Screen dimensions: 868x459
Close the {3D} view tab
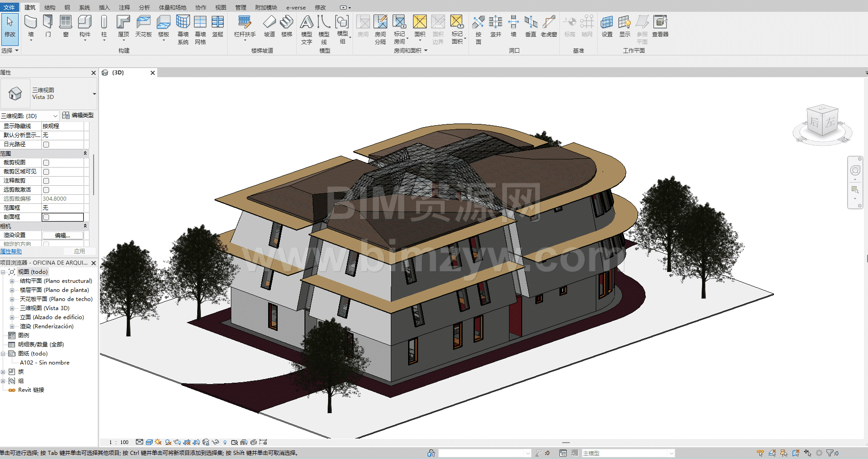(x=153, y=73)
